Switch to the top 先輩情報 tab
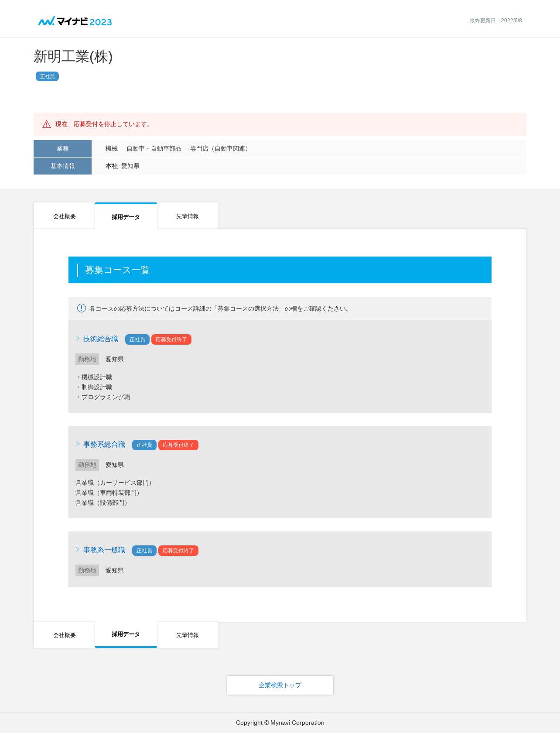Image resolution: width=560 pixels, height=733 pixels. coord(188,216)
